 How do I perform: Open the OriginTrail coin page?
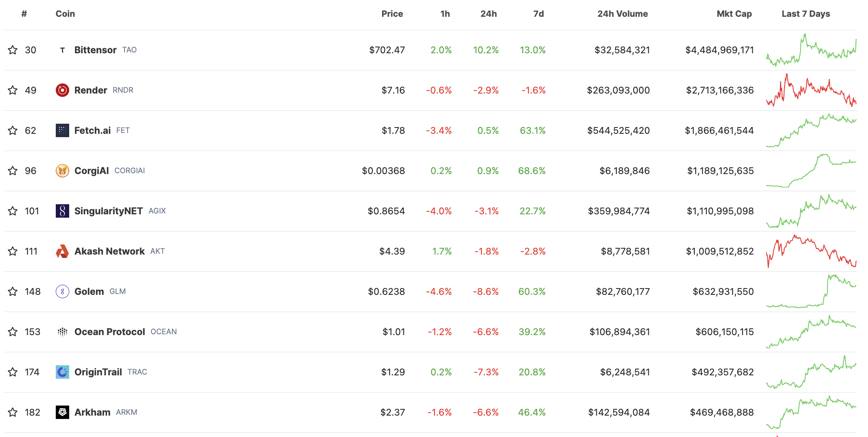pos(98,372)
